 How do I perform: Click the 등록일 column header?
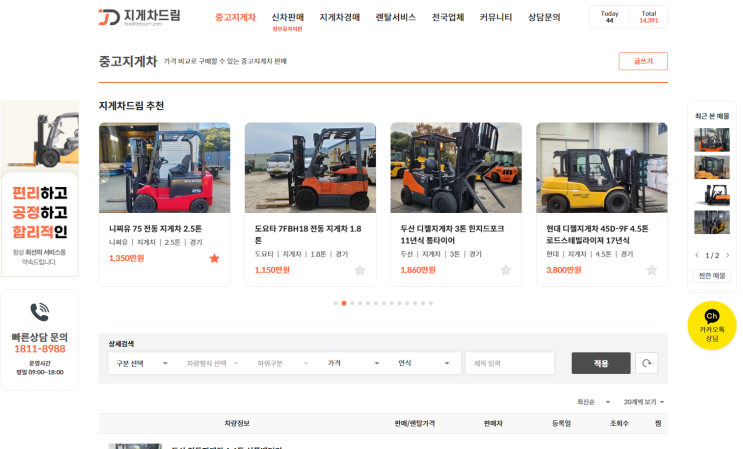click(x=561, y=423)
